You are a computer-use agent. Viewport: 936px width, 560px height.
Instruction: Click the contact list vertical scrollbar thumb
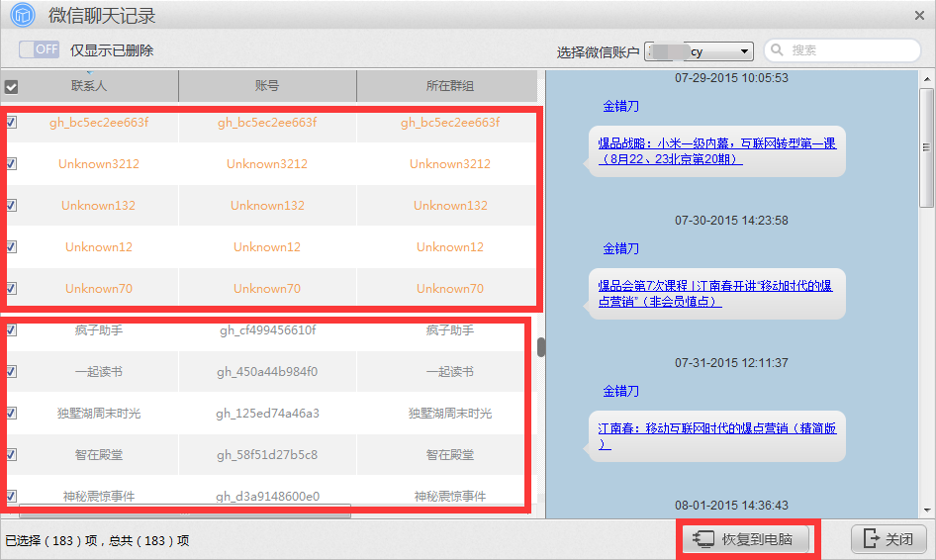[x=541, y=347]
